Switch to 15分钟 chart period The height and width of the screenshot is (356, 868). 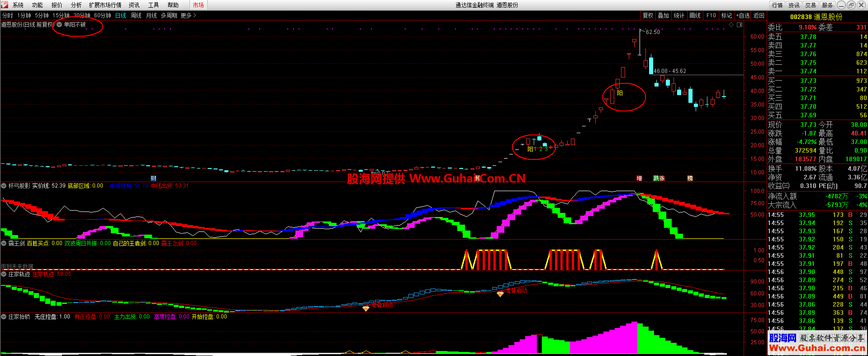tap(61, 15)
